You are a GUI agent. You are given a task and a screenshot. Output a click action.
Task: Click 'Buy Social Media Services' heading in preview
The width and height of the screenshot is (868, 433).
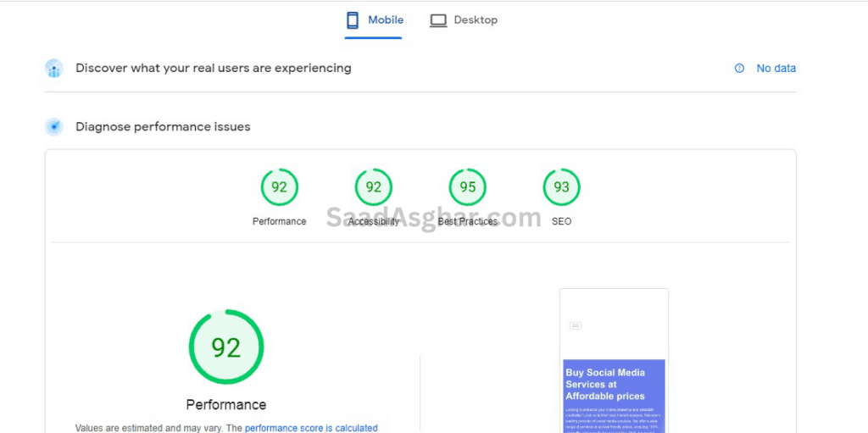605,384
